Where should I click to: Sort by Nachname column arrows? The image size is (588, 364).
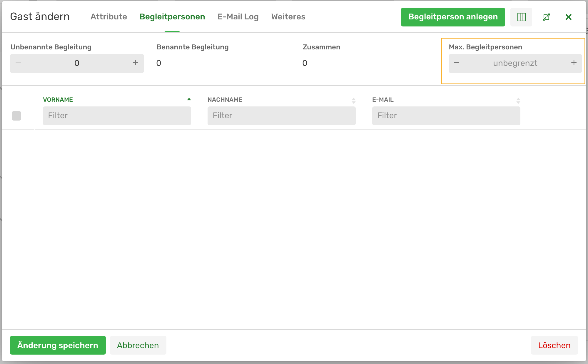[354, 101]
